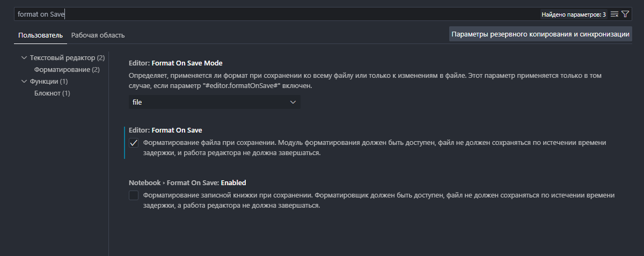Open the settings filter funnel icon
Image resolution: width=644 pixels, height=256 pixels.
625,14
